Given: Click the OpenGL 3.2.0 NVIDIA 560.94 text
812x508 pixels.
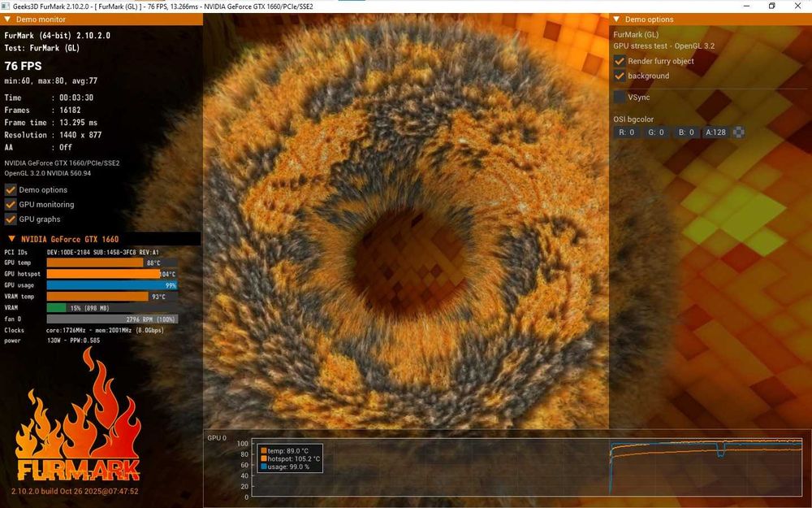Looking at the screenshot, I should 48,173.
